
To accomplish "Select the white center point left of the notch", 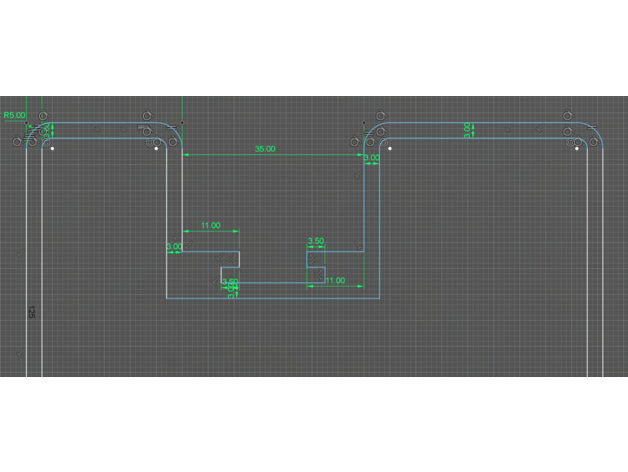I will click(x=154, y=148).
